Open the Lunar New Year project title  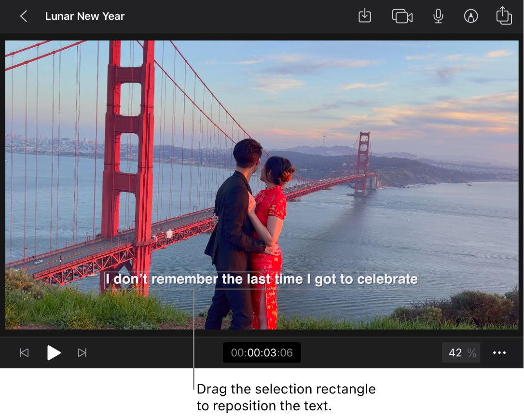tap(84, 16)
